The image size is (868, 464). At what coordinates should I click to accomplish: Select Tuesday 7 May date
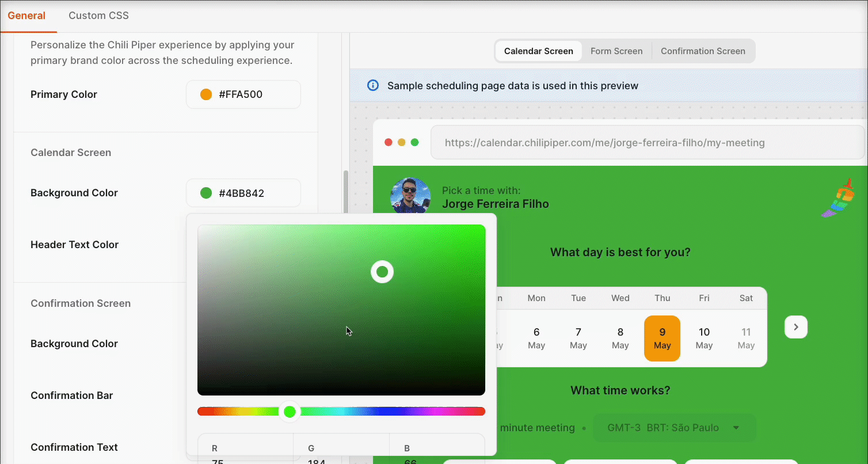pyautogui.click(x=578, y=339)
